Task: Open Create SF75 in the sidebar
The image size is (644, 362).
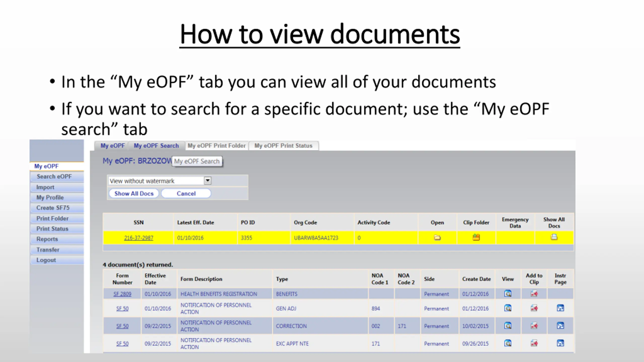Action: [x=57, y=208]
